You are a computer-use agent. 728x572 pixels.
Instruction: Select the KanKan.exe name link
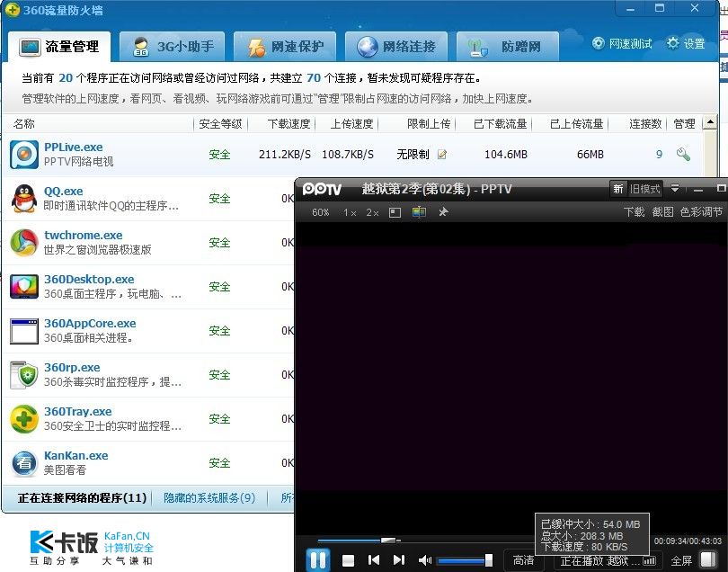(76, 456)
